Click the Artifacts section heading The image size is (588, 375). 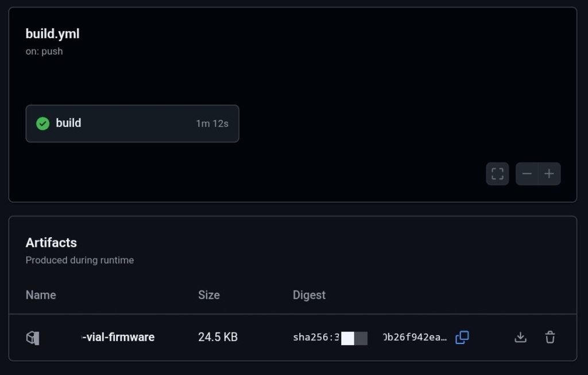pos(51,242)
